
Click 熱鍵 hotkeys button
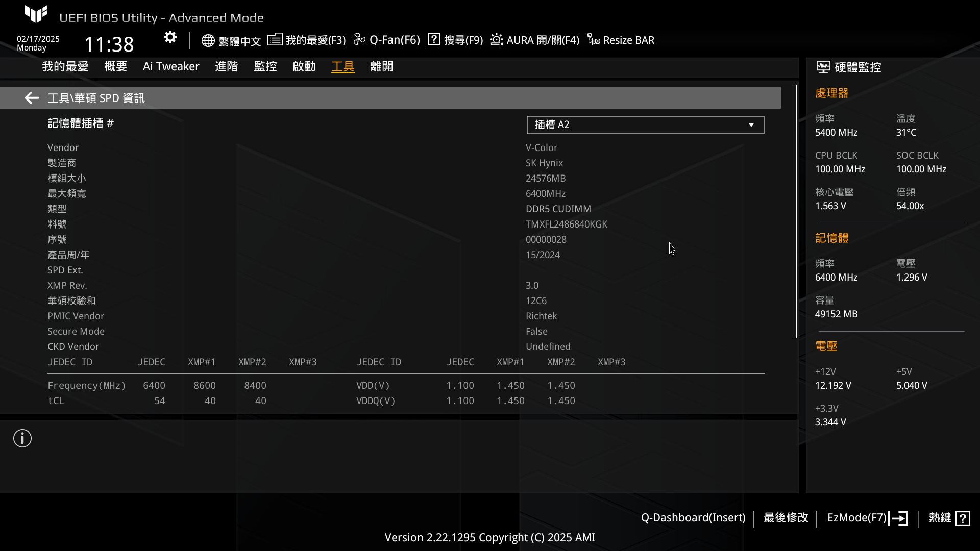(940, 518)
